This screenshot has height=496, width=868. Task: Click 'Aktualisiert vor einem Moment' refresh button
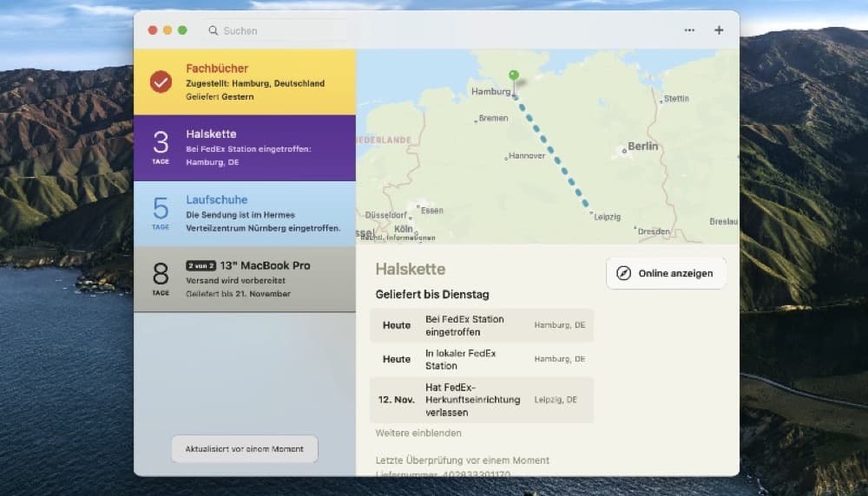click(x=244, y=449)
